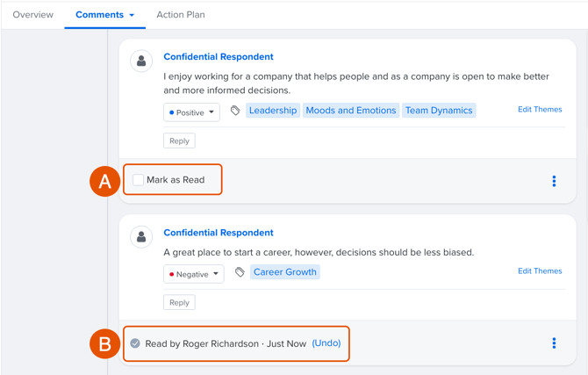Click Edit Themes on the first comment
Screen dimensions: 588x375
point(540,110)
